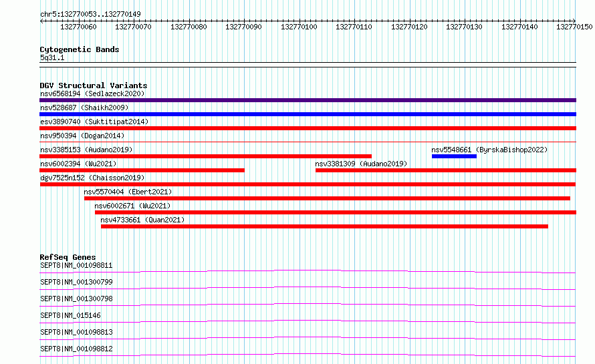The width and height of the screenshot is (595, 364).
Task: Select the 5q31.1 cytogenetic band label
Action: coord(52,57)
